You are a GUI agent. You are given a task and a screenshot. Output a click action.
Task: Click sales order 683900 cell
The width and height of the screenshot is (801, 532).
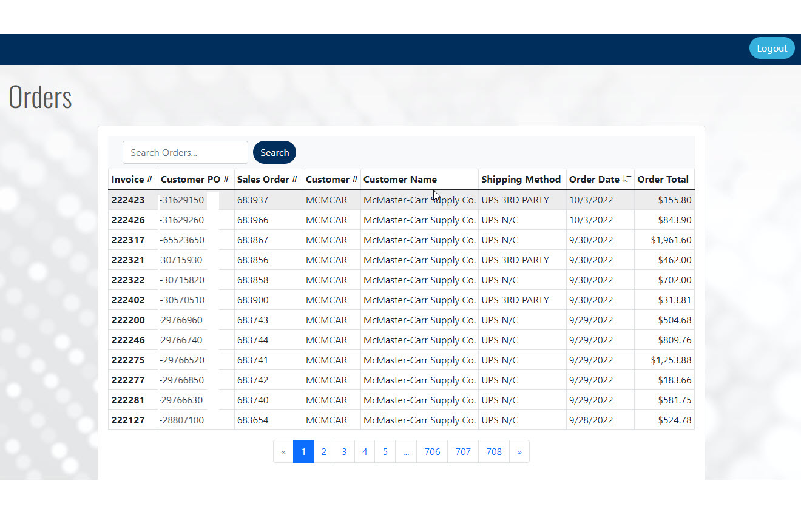[x=252, y=300]
